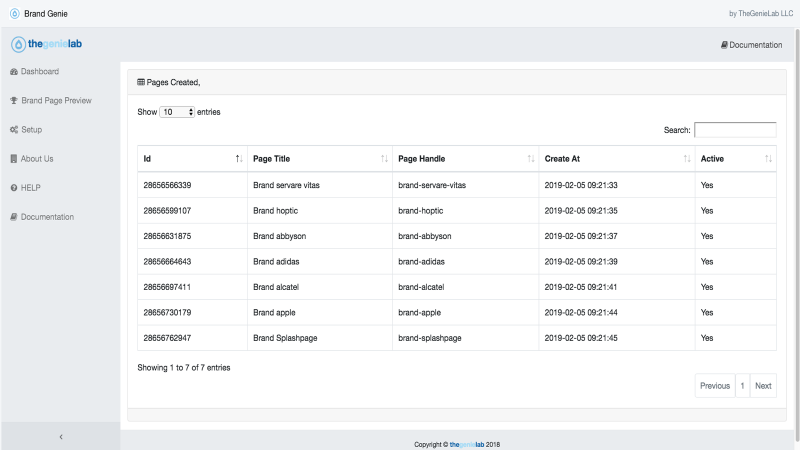
Task: Click thegenielab link in the footer
Action: click(466, 444)
